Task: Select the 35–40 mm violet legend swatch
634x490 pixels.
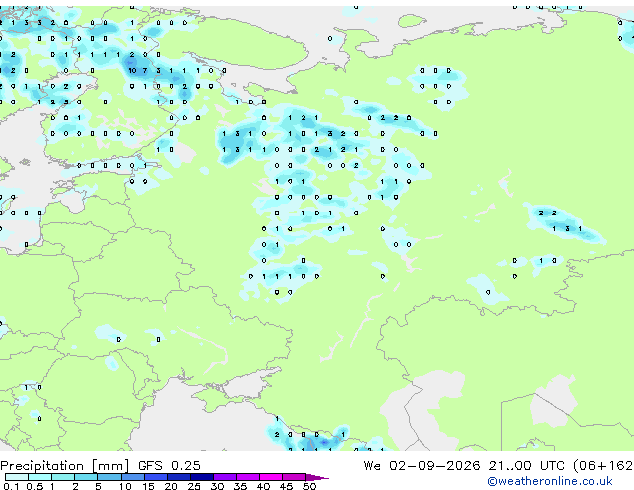Action: (248, 477)
